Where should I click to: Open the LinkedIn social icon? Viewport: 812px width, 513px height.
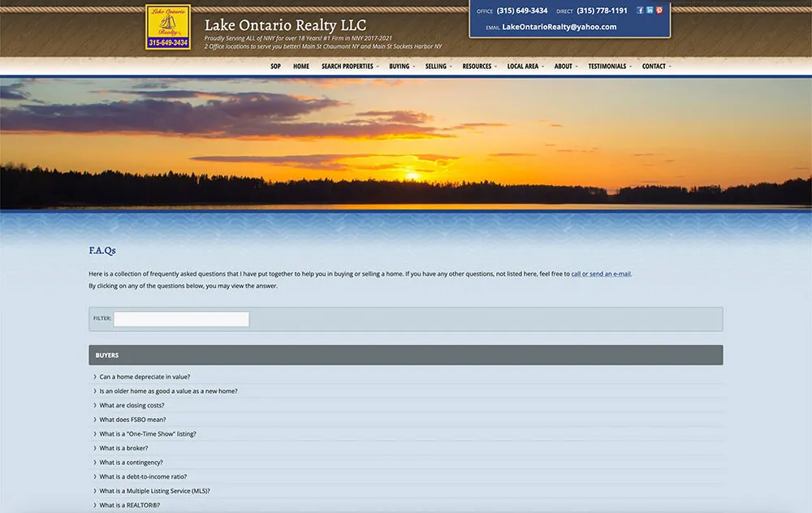(650, 11)
